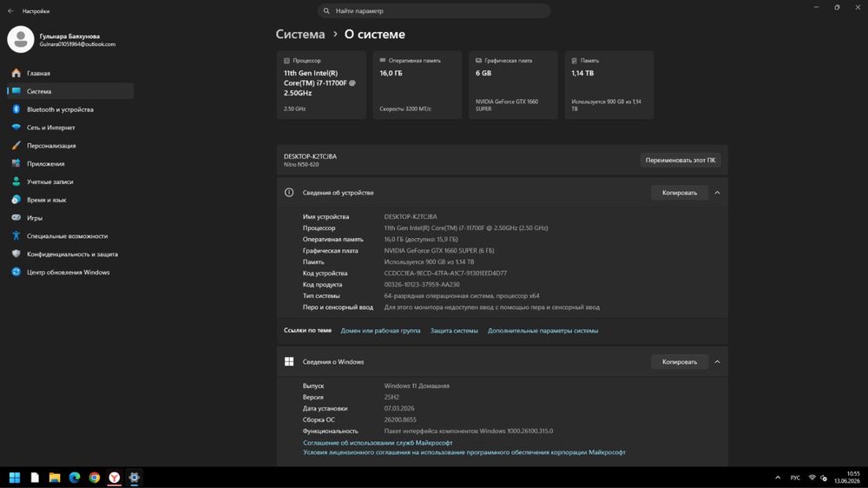Click the Сборка ОС value 26200.8655
The height and width of the screenshot is (488, 868).
point(400,420)
